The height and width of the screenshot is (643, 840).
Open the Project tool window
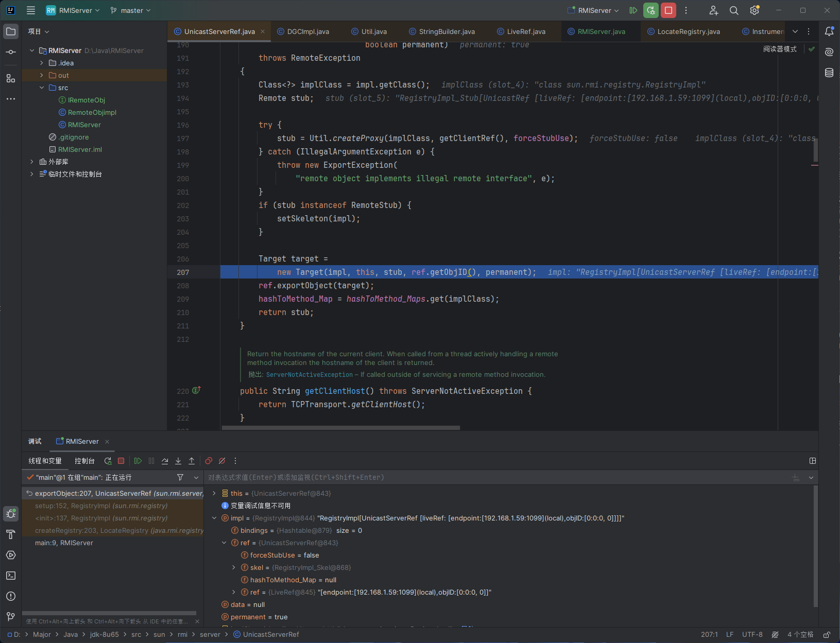click(11, 31)
